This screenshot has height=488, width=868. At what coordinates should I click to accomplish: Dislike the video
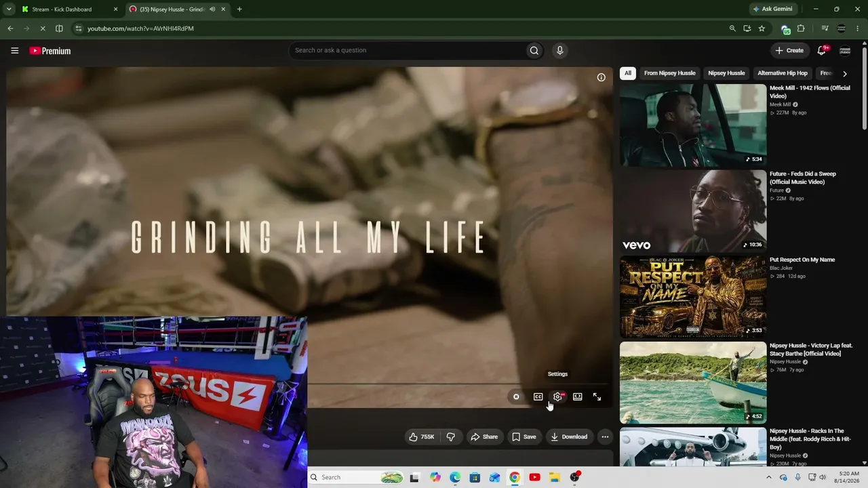pos(451,437)
